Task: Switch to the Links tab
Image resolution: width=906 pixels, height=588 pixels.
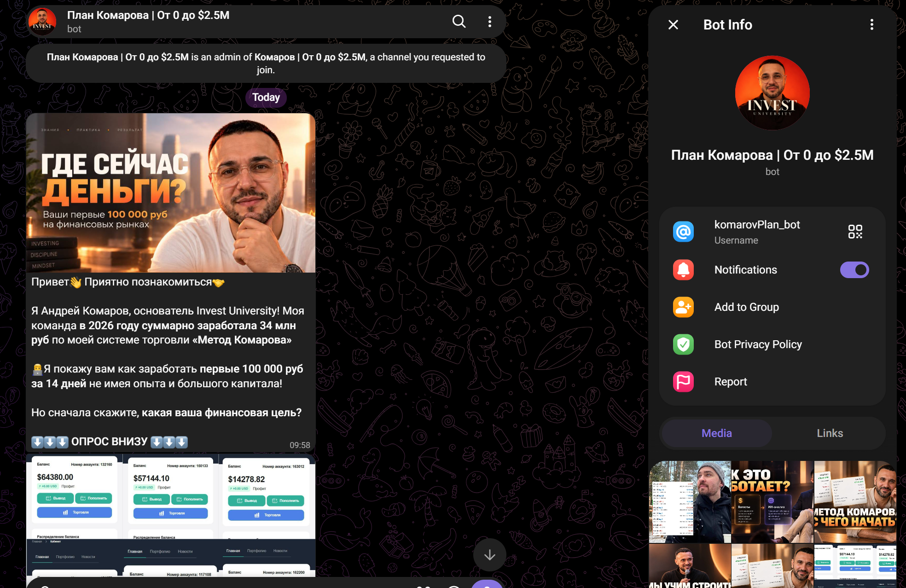Action: click(830, 433)
